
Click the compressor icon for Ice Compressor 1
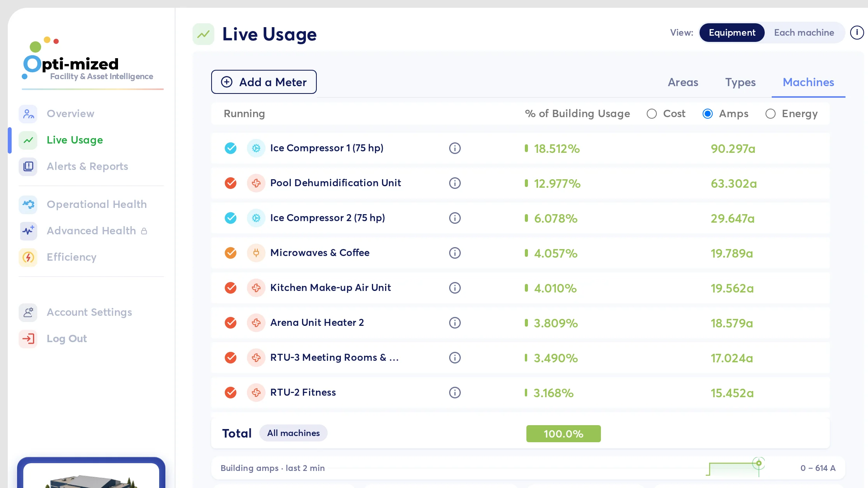[x=256, y=148]
